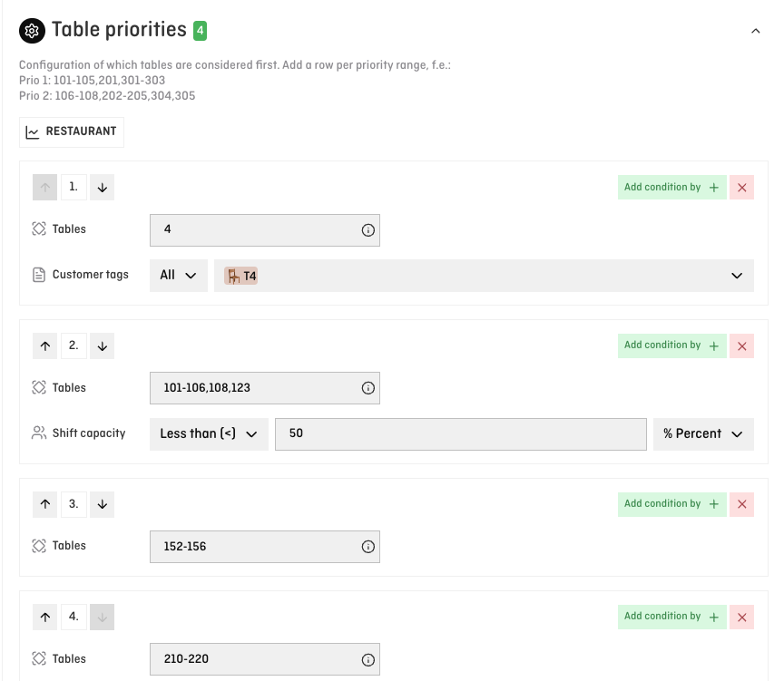This screenshot has width=784, height=681.
Task: Click the T4 chair tag in Customer tags
Action: click(x=240, y=275)
